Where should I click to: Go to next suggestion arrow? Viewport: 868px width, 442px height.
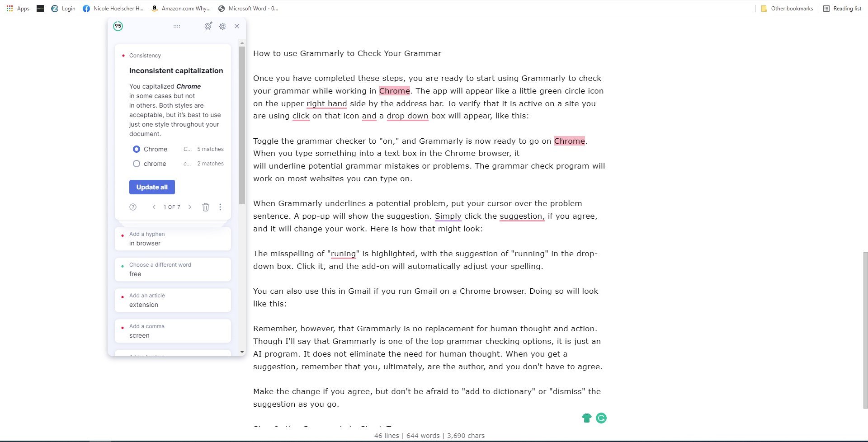pos(190,207)
